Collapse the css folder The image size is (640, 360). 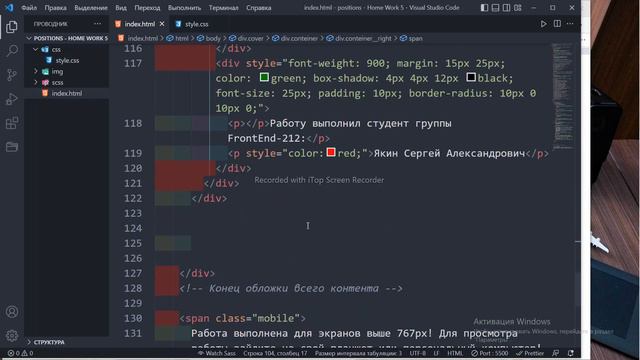[36, 49]
